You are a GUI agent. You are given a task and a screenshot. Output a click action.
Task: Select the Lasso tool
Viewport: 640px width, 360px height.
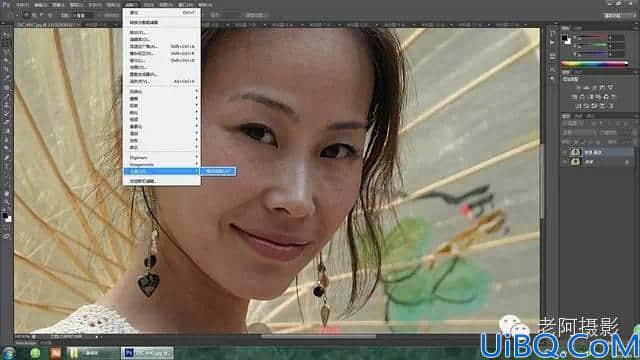[x=6, y=52]
